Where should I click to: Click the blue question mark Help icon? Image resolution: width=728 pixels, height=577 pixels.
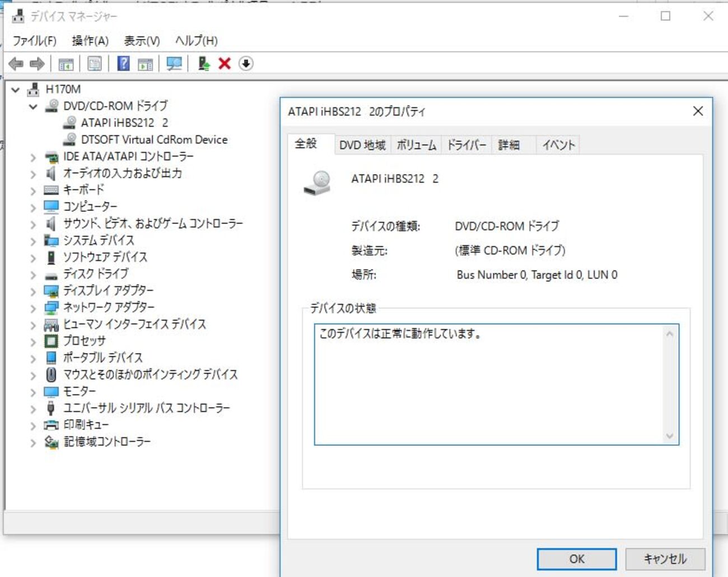pos(123,64)
